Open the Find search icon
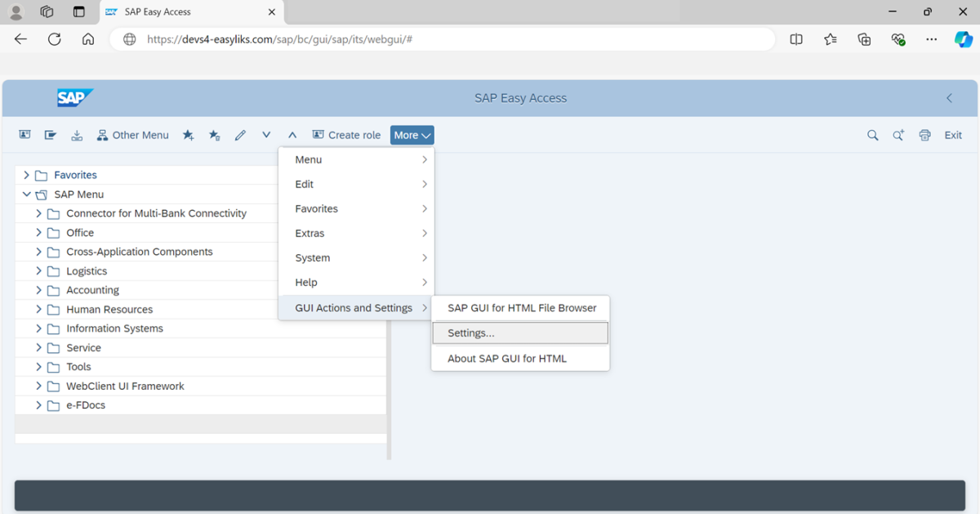 click(x=872, y=135)
